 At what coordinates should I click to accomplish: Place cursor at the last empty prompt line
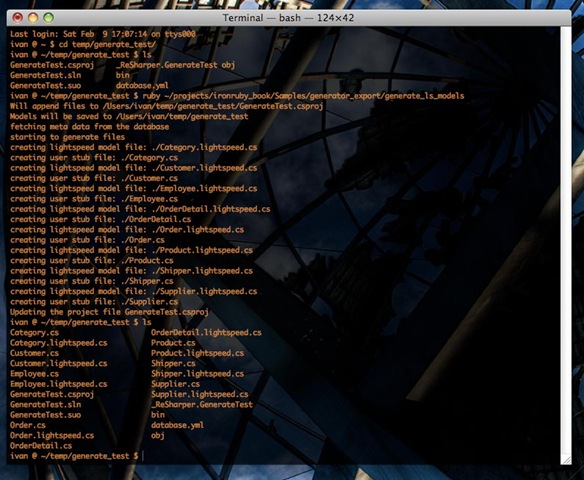point(143,456)
